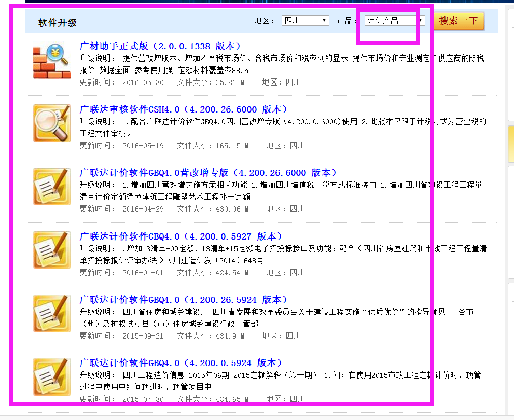Click file size 25.81 M
Screen dimensions: 514x420
[230, 82]
